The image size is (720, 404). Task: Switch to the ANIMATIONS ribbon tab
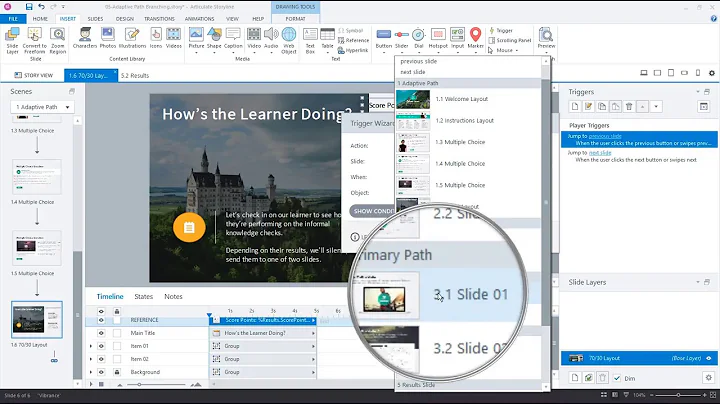tap(199, 19)
